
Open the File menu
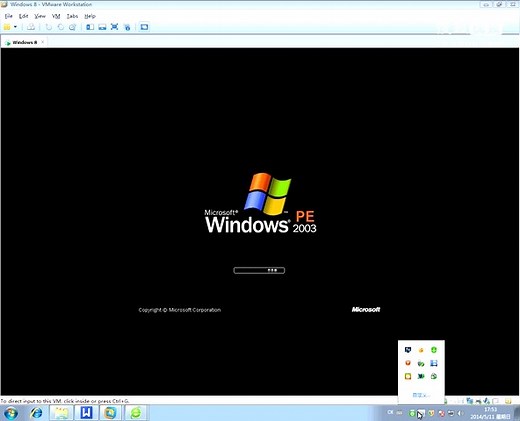(9, 16)
